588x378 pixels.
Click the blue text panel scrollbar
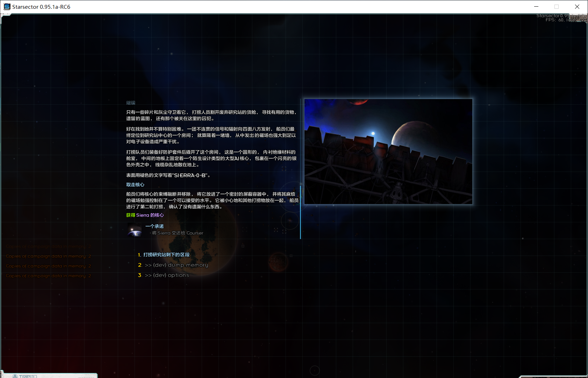[x=300, y=212]
